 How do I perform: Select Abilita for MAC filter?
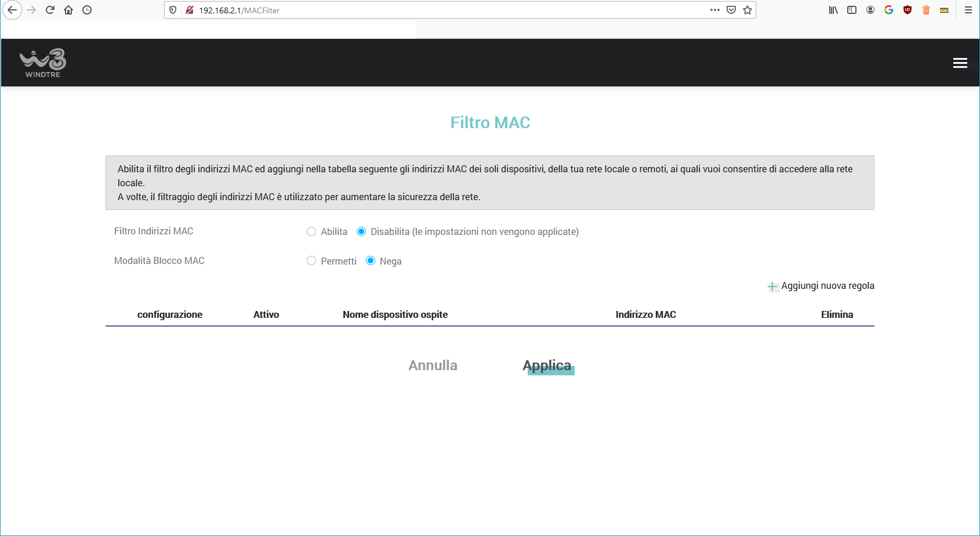[x=311, y=231]
